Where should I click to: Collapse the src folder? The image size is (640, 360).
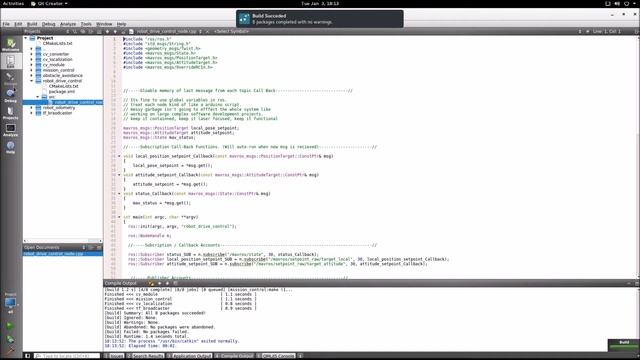(38, 97)
